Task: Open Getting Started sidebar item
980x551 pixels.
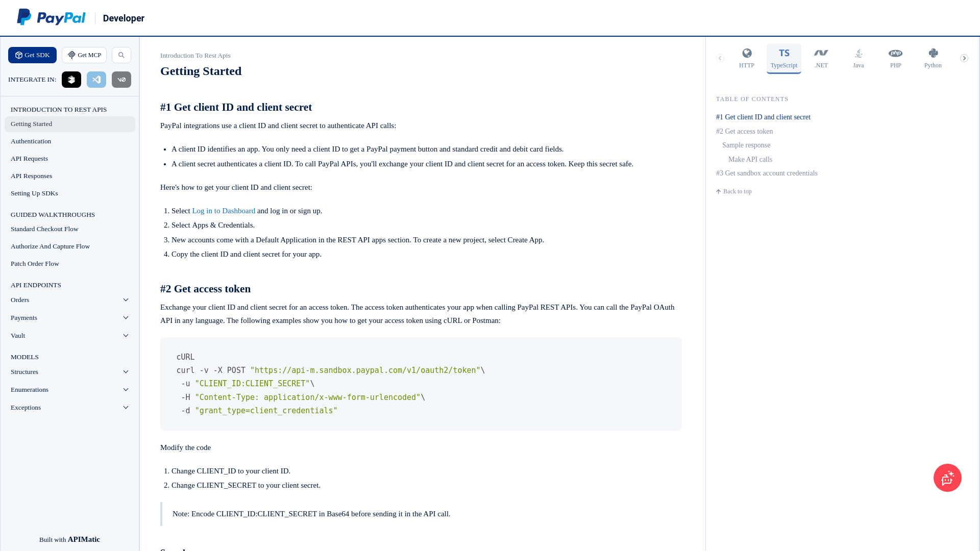Action: 70,124
